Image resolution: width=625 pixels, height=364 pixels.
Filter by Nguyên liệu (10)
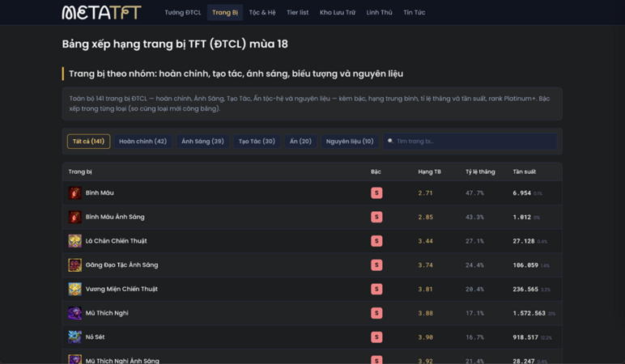350,142
